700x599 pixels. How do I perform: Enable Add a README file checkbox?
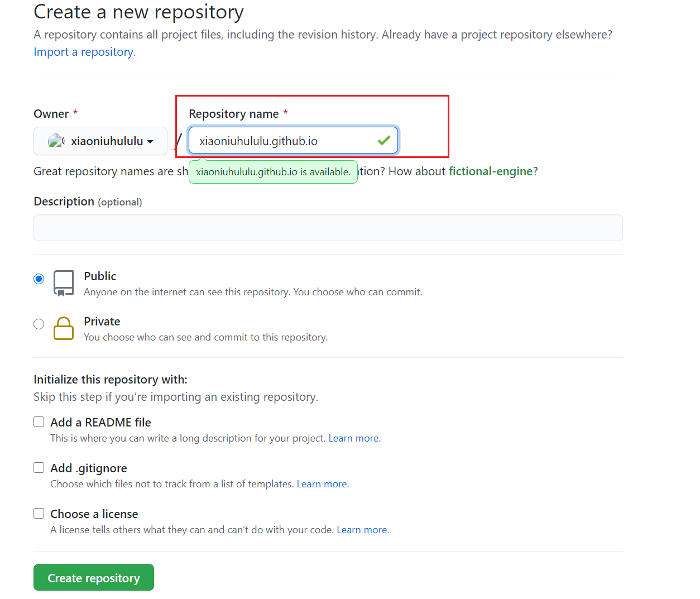coord(39,422)
